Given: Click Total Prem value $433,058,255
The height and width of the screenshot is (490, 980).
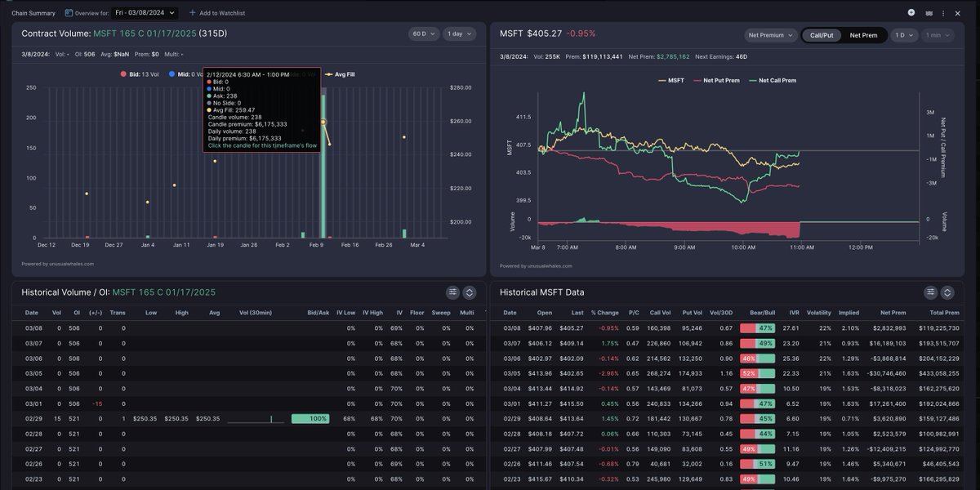Looking at the screenshot, I should (x=939, y=373).
